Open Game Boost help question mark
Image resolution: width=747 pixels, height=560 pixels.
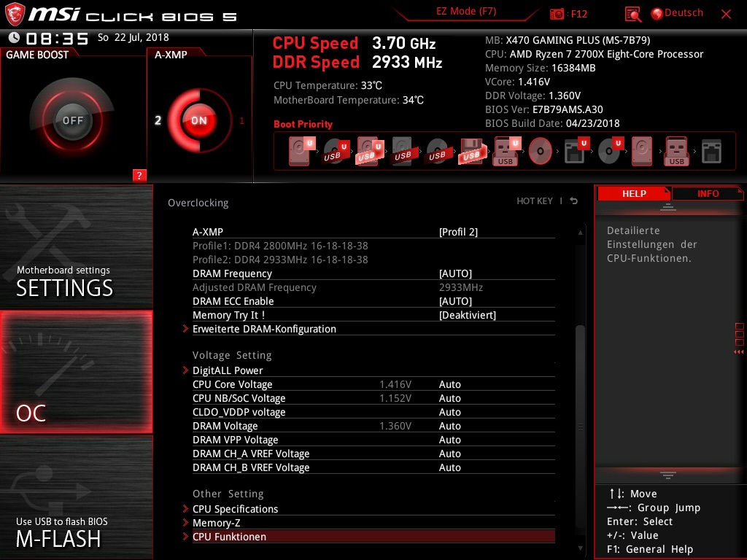139,175
